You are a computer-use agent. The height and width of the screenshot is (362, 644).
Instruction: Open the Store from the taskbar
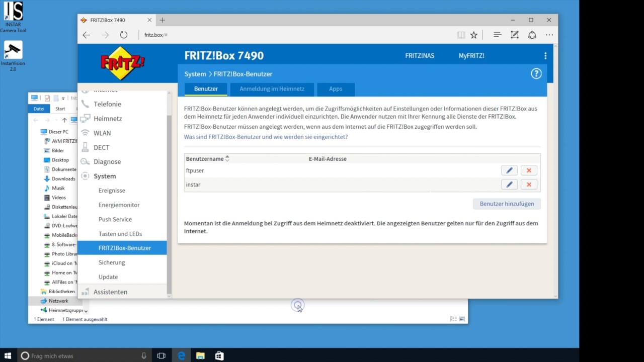pos(219,355)
